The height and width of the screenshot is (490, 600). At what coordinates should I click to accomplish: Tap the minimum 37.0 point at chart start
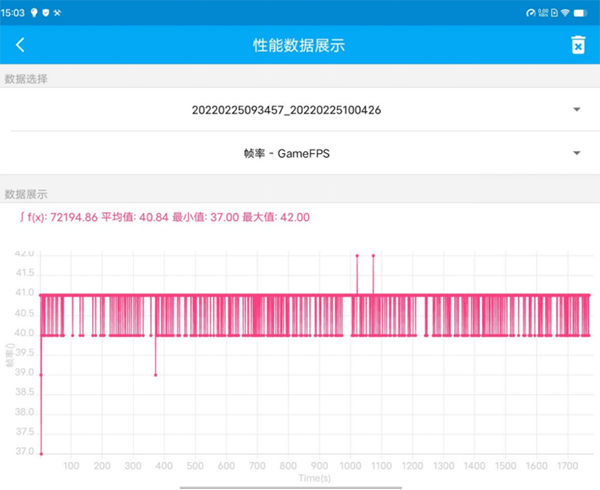pyautogui.click(x=41, y=453)
